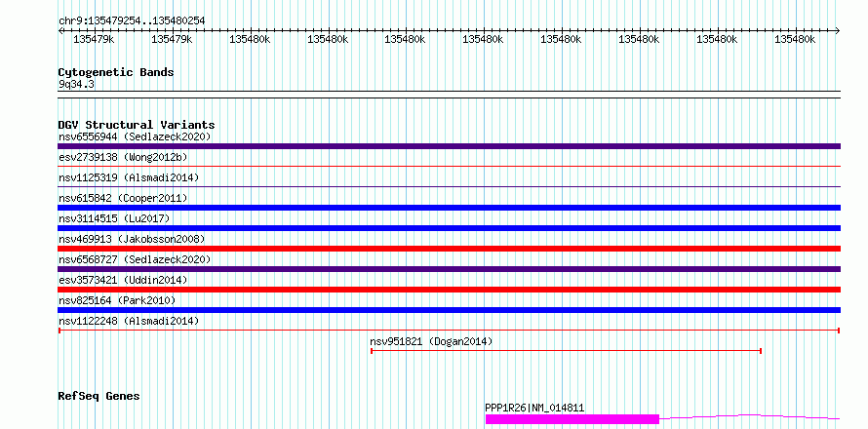The height and width of the screenshot is (429, 868).
Task: Click the red bar under nsv469913
Action: point(449,249)
